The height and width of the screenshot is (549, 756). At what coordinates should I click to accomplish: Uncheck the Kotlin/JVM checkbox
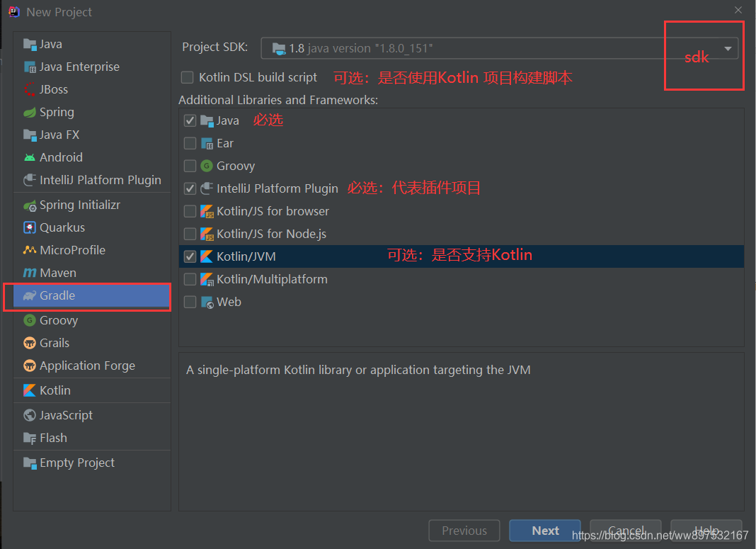pyautogui.click(x=190, y=256)
